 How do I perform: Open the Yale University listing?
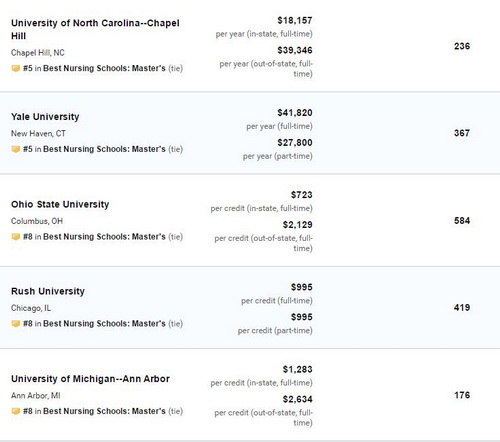pyautogui.click(x=45, y=117)
